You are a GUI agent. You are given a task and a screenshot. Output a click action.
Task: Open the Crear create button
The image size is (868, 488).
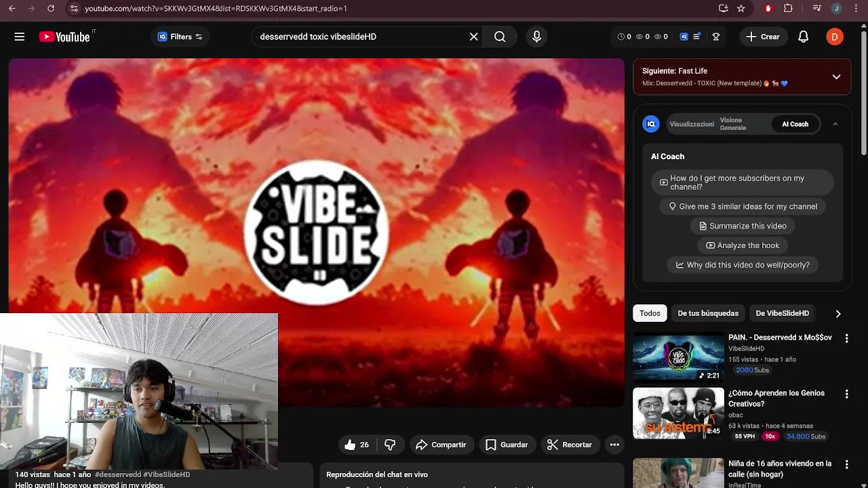pyautogui.click(x=763, y=37)
